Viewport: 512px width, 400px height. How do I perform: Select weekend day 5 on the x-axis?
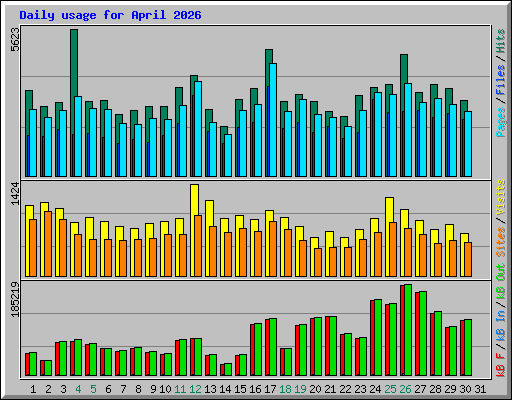93,389
